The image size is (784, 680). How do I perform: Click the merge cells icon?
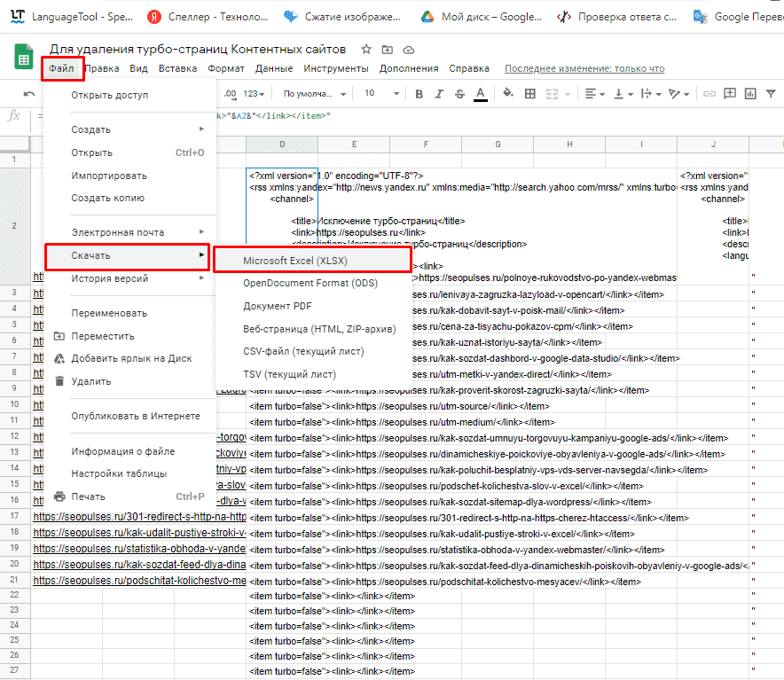pyautogui.click(x=552, y=93)
